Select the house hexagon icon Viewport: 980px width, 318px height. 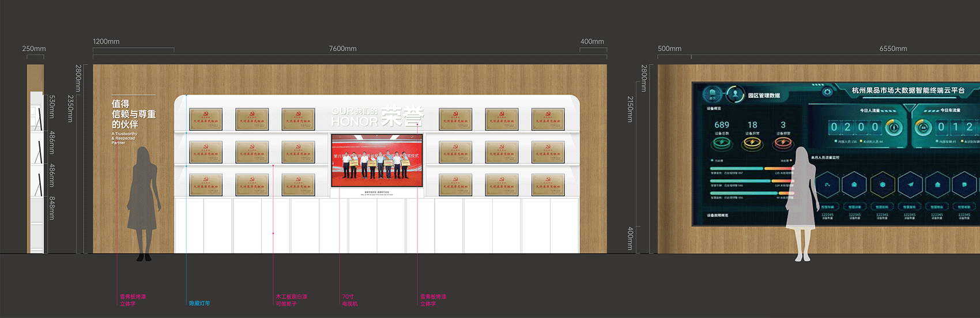(x=938, y=185)
